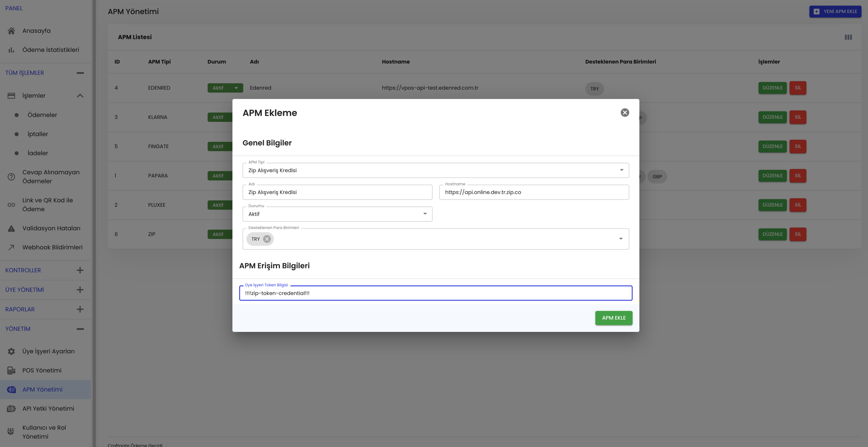Viewport: 868px width, 447px height.
Task: Remove the TRY currency chip
Action: coord(267,239)
